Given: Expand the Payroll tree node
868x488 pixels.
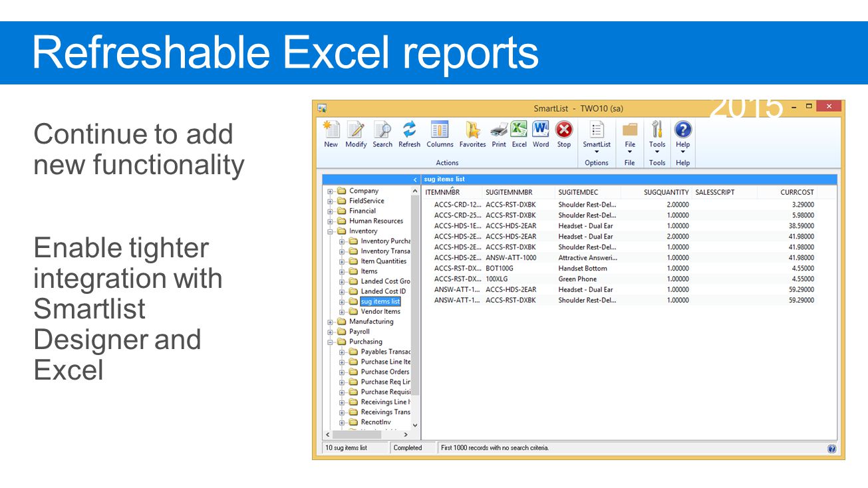Looking at the screenshot, I should 330,332.
